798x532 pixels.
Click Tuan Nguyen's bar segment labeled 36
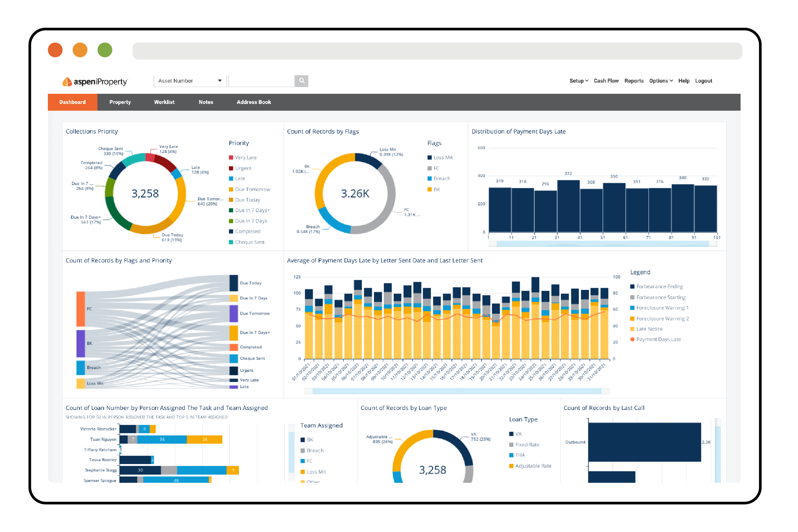(162, 440)
